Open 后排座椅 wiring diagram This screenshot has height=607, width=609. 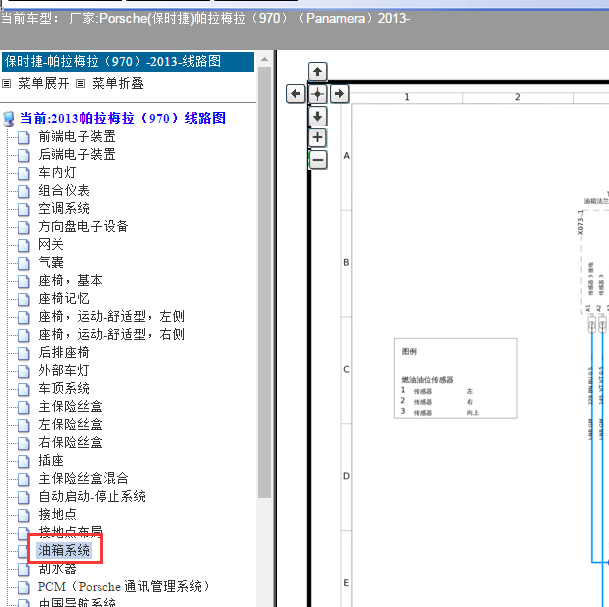(64, 352)
